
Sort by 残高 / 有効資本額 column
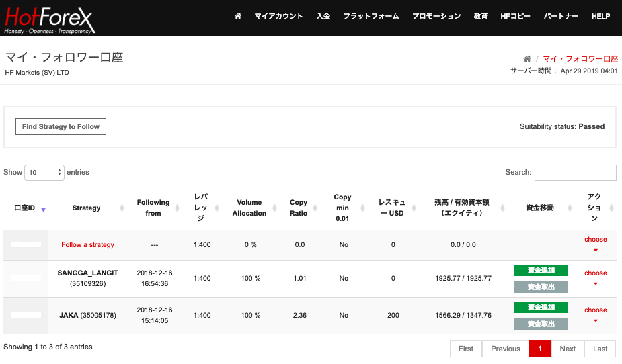click(x=502, y=208)
